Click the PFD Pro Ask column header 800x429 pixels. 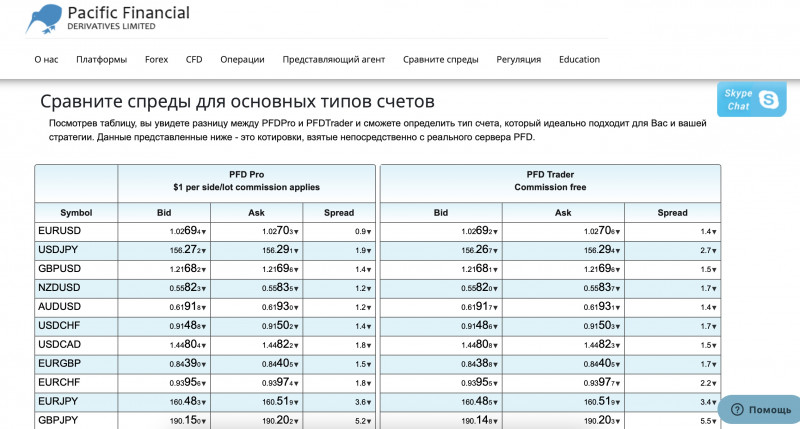pyautogui.click(x=256, y=213)
